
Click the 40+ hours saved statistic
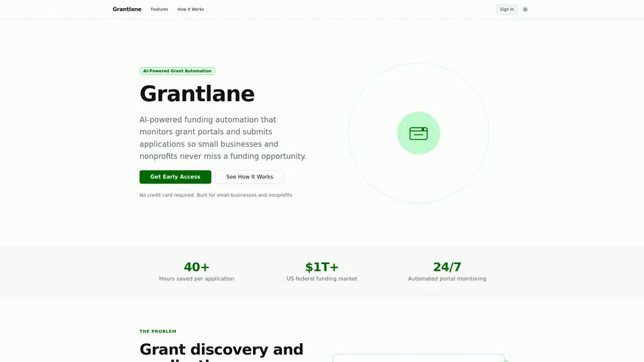(x=197, y=267)
